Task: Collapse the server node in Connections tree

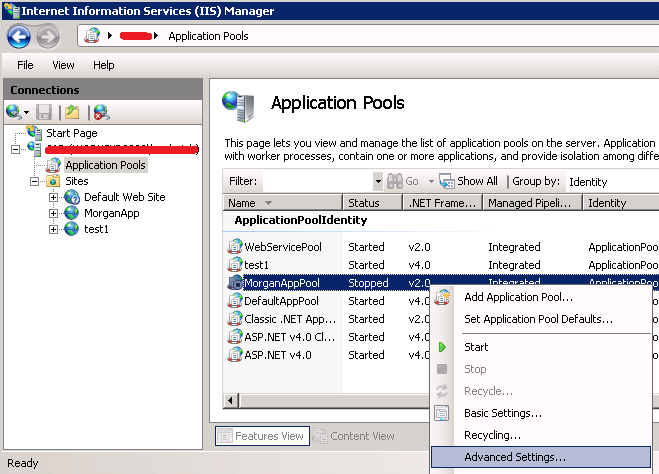Action: click(15, 149)
